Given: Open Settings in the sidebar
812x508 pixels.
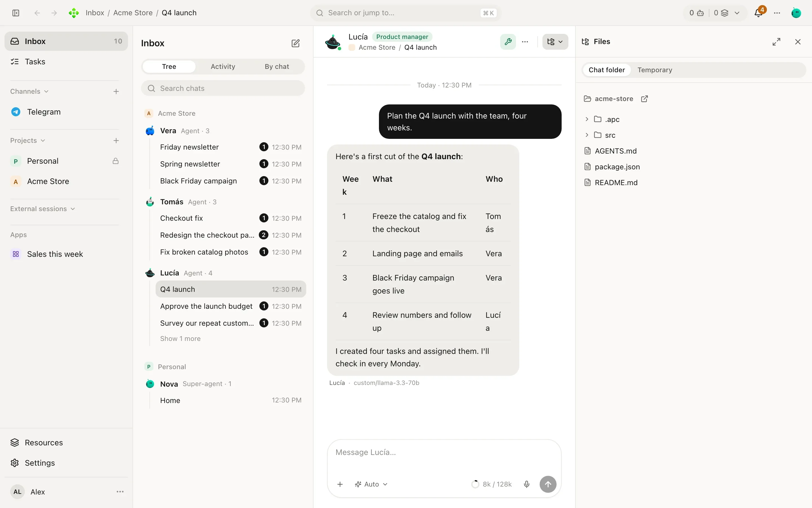Looking at the screenshot, I should click(66, 463).
